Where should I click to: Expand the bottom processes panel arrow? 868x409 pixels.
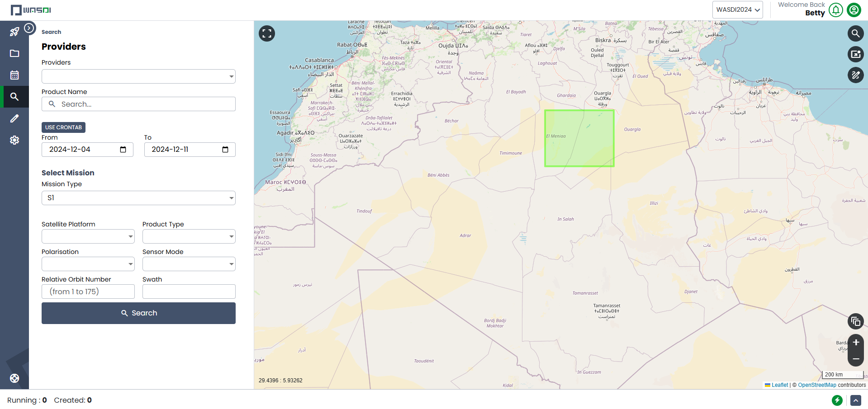[x=855, y=400]
